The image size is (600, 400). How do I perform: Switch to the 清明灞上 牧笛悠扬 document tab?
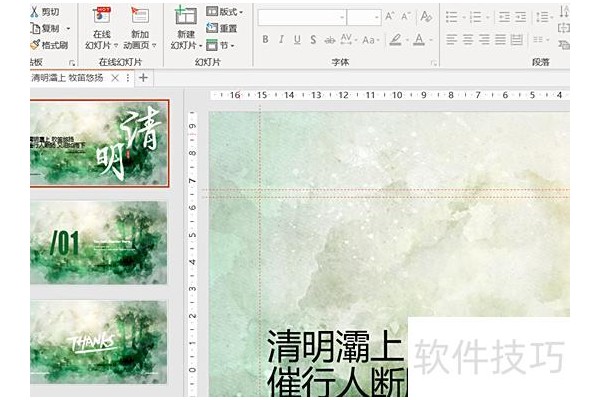tap(67, 78)
